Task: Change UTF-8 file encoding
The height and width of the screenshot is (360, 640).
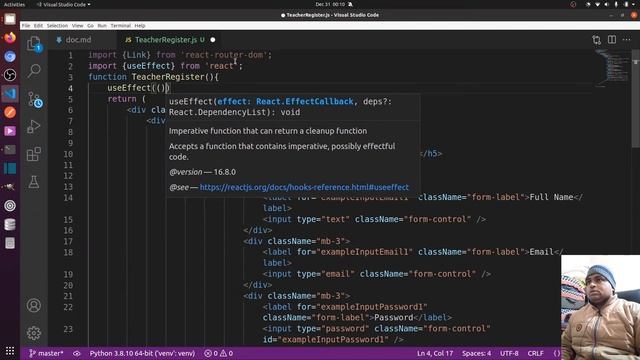Action: pos(509,353)
